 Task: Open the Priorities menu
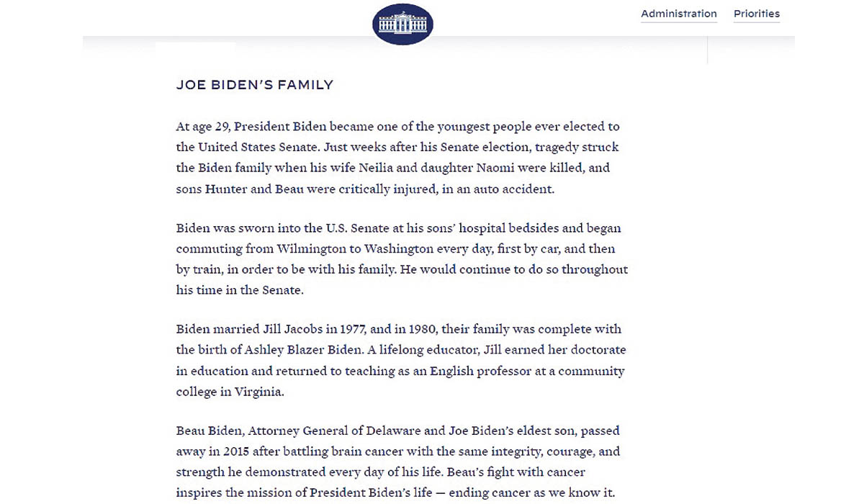pyautogui.click(x=756, y=14)
